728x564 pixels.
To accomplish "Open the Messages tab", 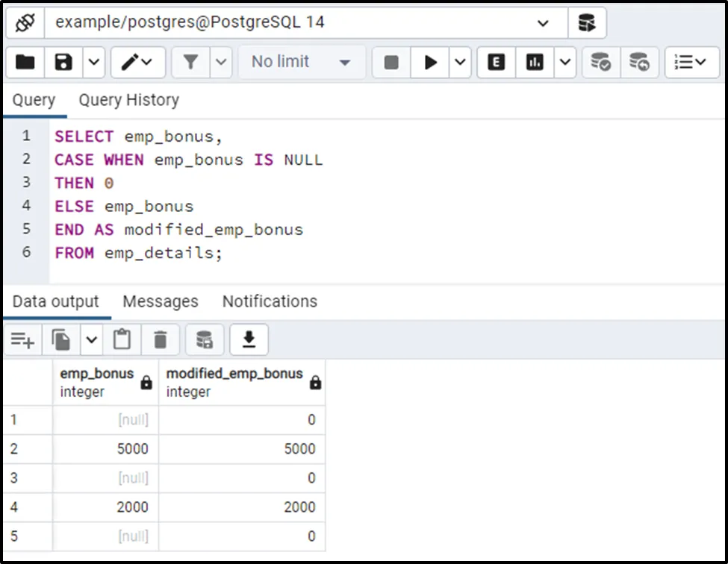I will (x=160, y=301).
